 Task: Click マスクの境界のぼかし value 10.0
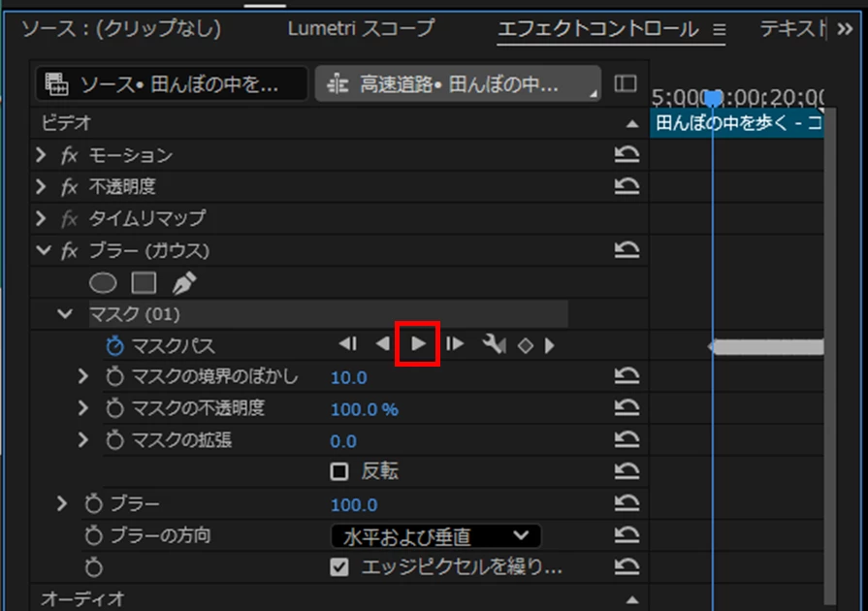pos(349,377)
